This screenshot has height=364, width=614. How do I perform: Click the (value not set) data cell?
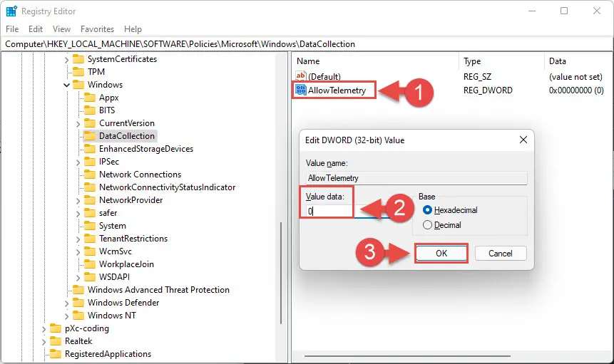(575, 77)
